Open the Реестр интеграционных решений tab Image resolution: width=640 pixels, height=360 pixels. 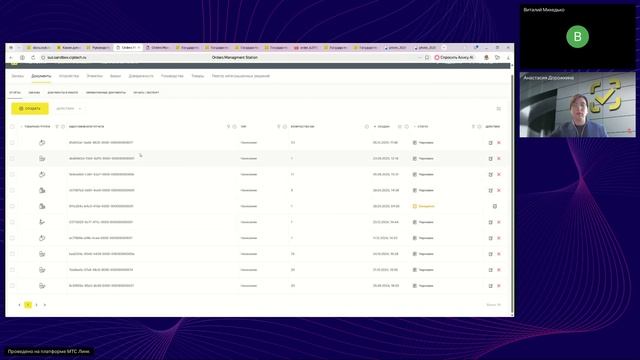[241, 76]
